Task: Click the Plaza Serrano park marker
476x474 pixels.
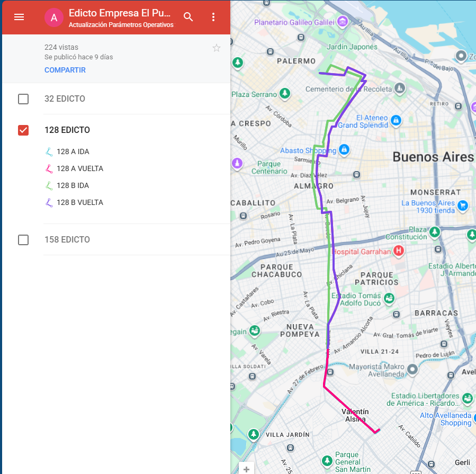Action: (285, 93)
